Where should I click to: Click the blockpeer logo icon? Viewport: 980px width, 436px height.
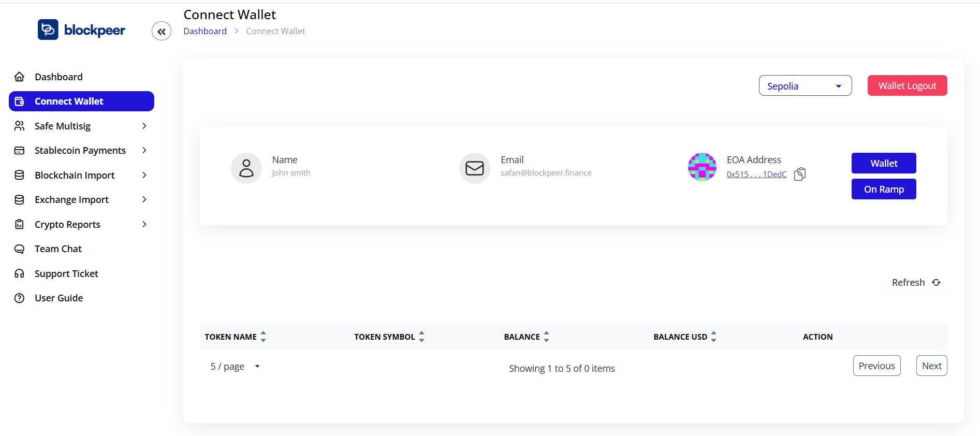point(48,30)
